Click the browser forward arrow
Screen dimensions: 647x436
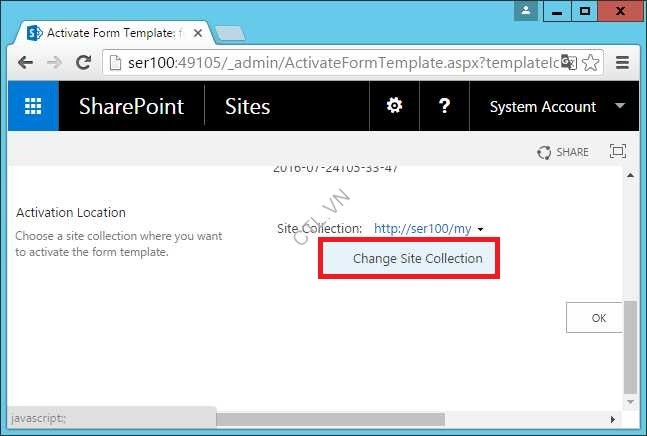pos(54,62)
